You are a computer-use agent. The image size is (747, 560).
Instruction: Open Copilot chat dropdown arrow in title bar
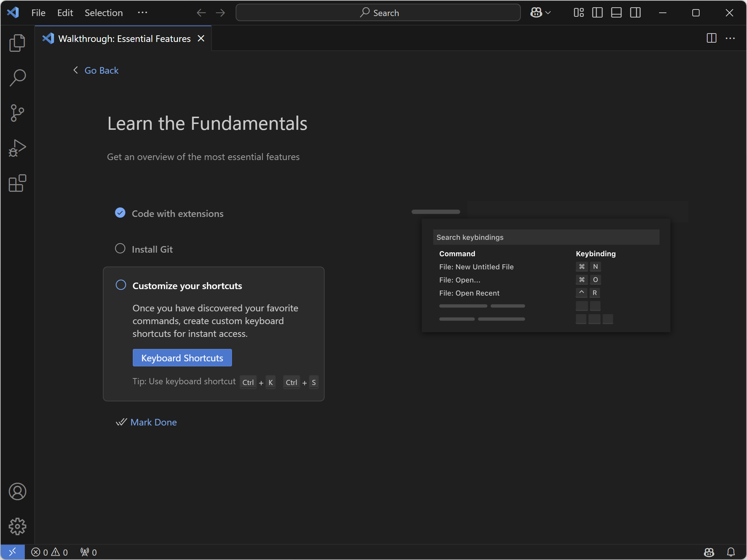pos(548,13)
